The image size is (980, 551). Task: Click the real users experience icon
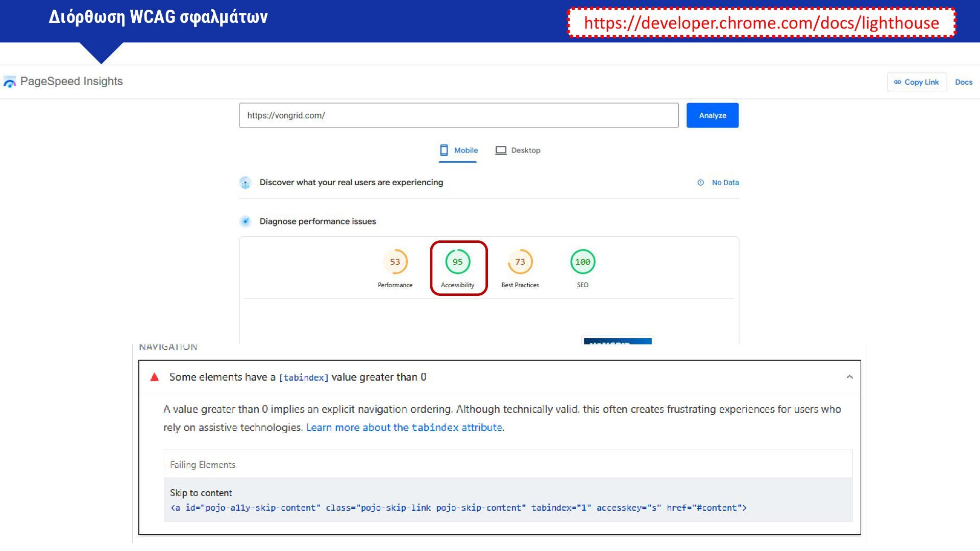tap(246, 183)
